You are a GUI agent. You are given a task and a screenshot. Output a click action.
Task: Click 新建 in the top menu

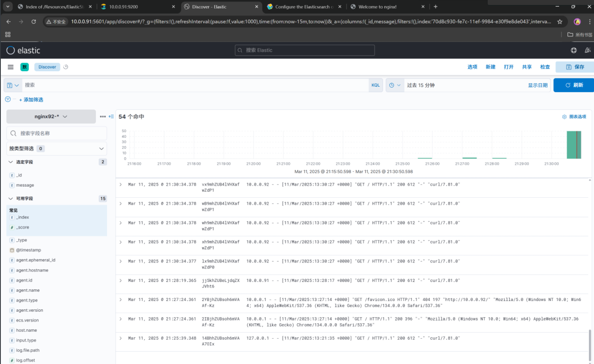(x=491, y=67)
